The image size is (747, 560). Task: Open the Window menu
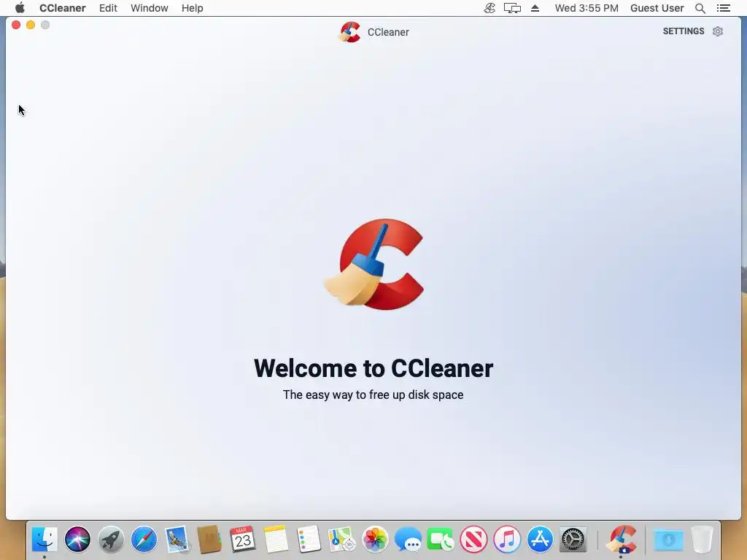(149, 8)
